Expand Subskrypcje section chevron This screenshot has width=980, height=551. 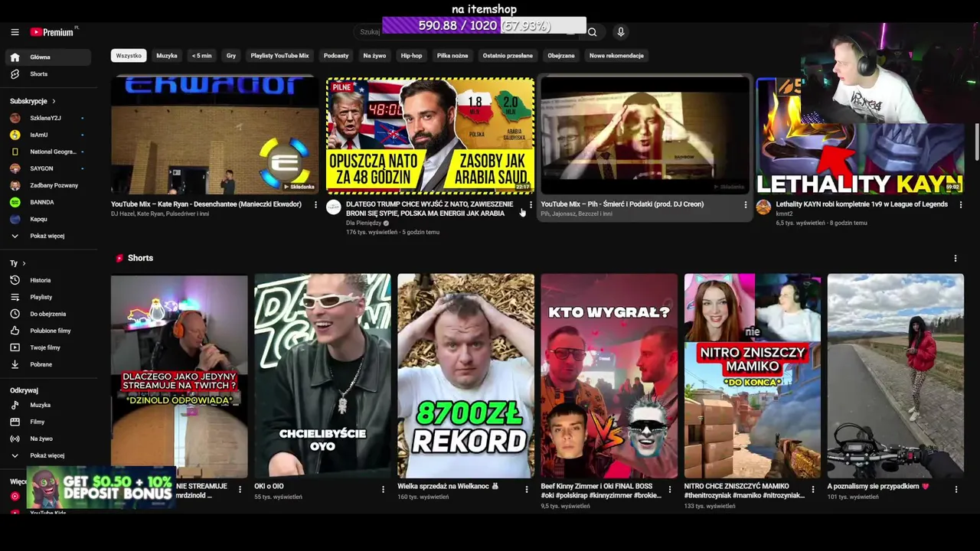point(54,101)
